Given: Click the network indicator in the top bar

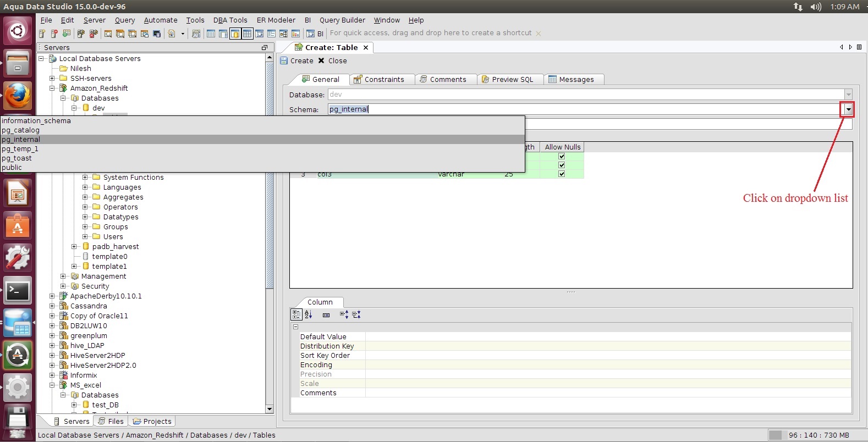Looking at the screenshot, I should tap(798, 7).
